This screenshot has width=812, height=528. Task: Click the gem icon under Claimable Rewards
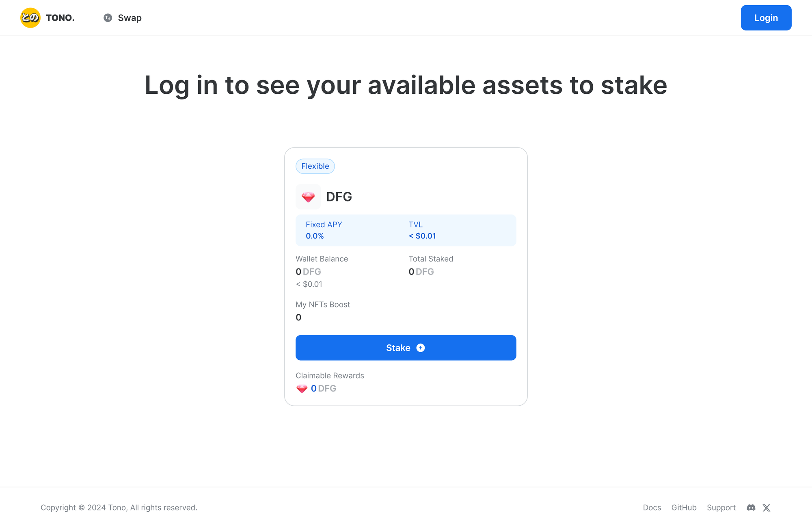(x=302, y=389)
